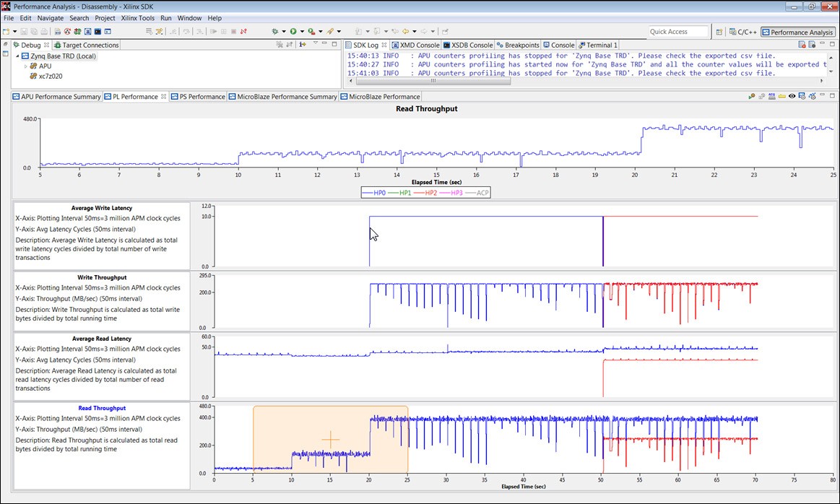
Task: Open the Xilinx Tools menu
Action: click(x=138, y=17)
